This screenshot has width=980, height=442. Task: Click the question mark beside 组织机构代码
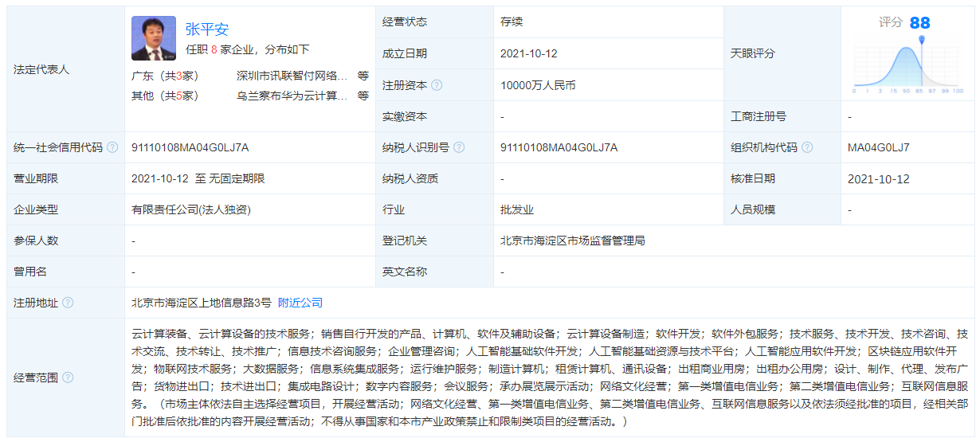[x=807, y=147]
